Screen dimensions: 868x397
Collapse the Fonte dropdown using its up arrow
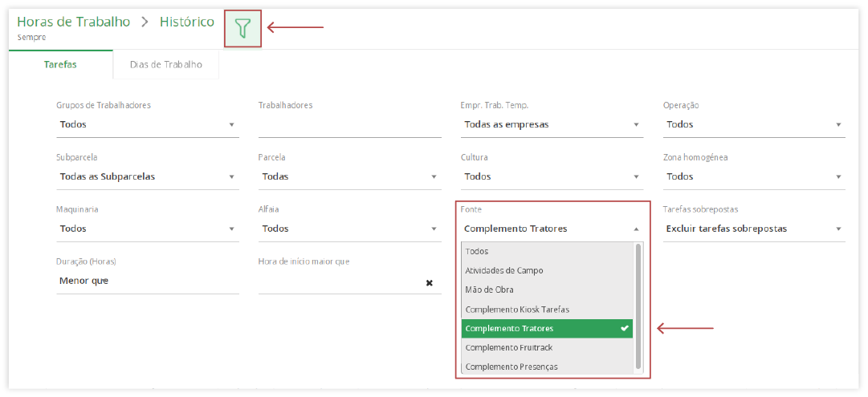[636, 229]
